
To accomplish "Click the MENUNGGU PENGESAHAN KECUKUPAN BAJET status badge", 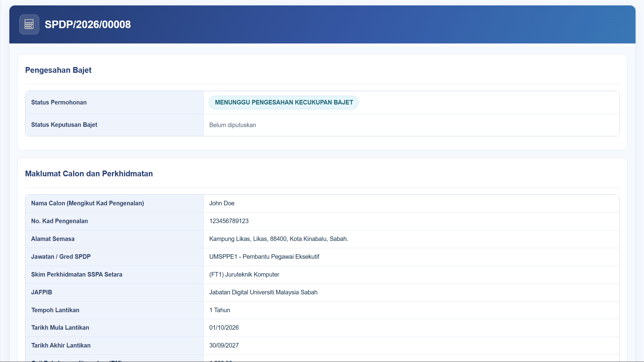I will (x=284, y=102).
